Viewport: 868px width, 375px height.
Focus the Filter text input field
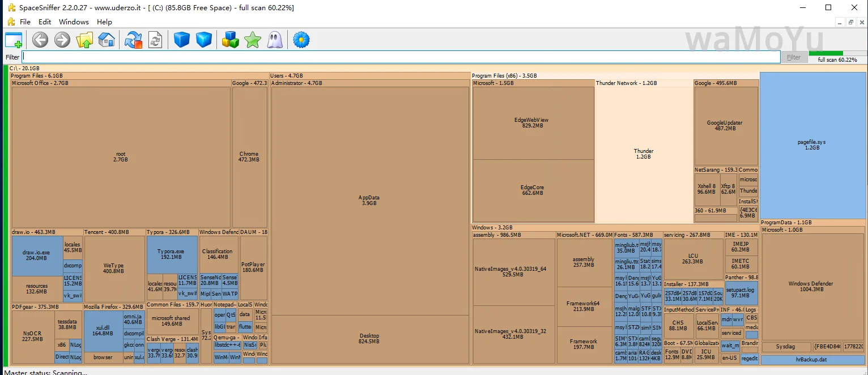pyautogui.click(x=401, y=57)
